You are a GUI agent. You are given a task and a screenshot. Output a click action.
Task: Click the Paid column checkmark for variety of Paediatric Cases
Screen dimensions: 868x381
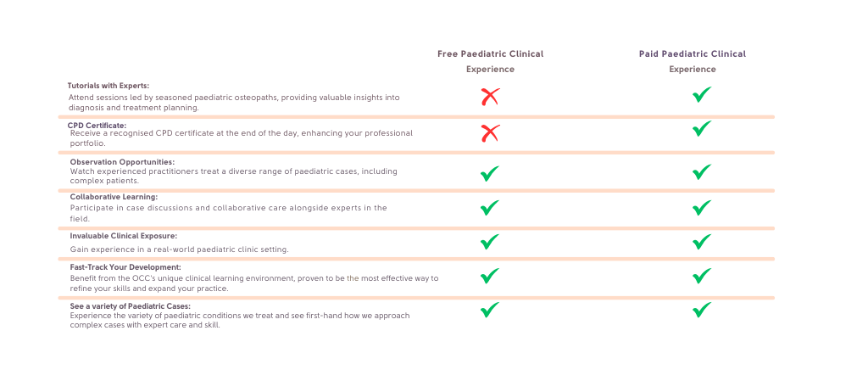click(702, 310)
